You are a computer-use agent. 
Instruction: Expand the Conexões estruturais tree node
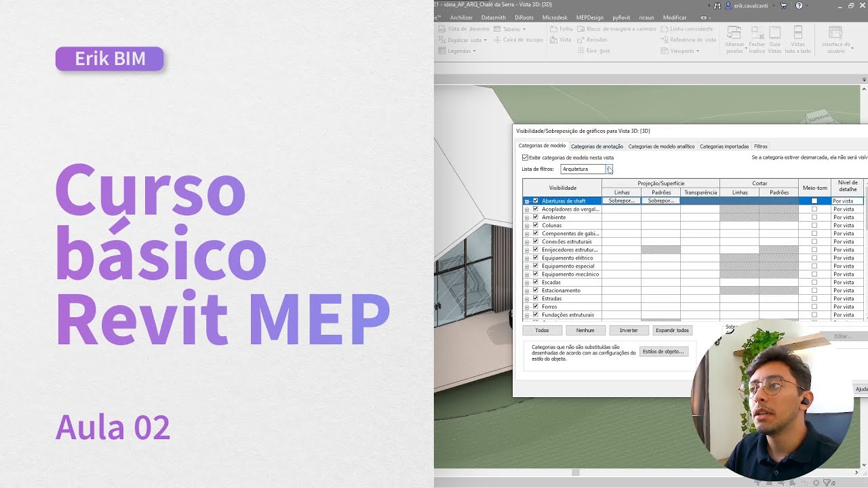(527, 242)
